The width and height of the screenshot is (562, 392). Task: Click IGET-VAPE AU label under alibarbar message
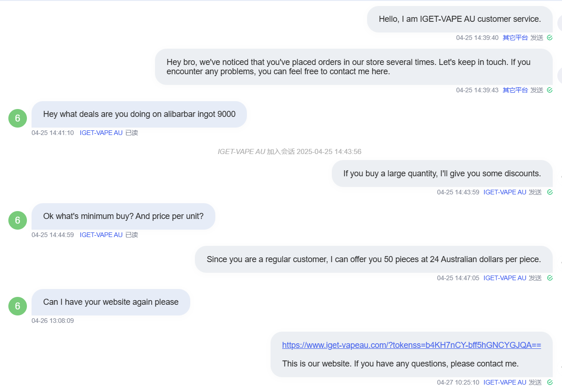click(101, 133)
